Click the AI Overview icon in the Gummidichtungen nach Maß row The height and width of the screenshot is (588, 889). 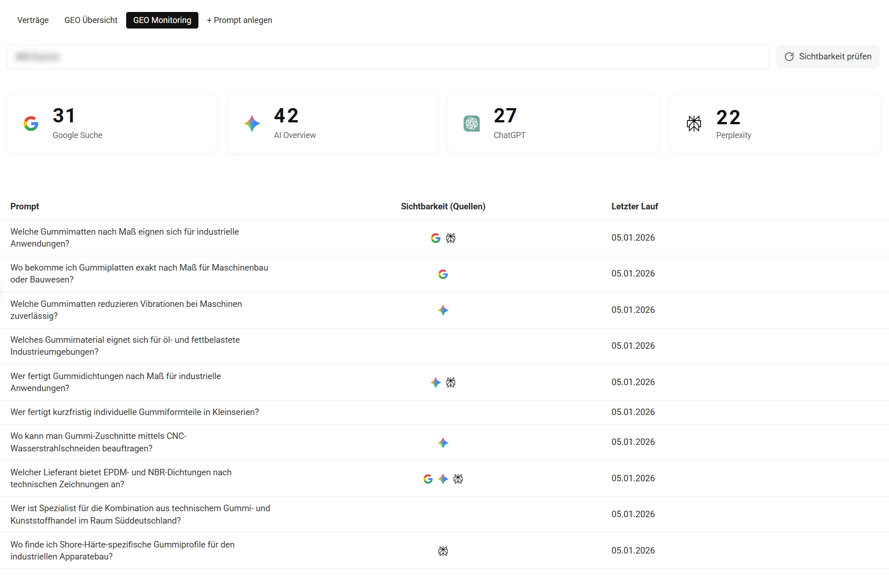pyautogui.click(x=436, y=382)
